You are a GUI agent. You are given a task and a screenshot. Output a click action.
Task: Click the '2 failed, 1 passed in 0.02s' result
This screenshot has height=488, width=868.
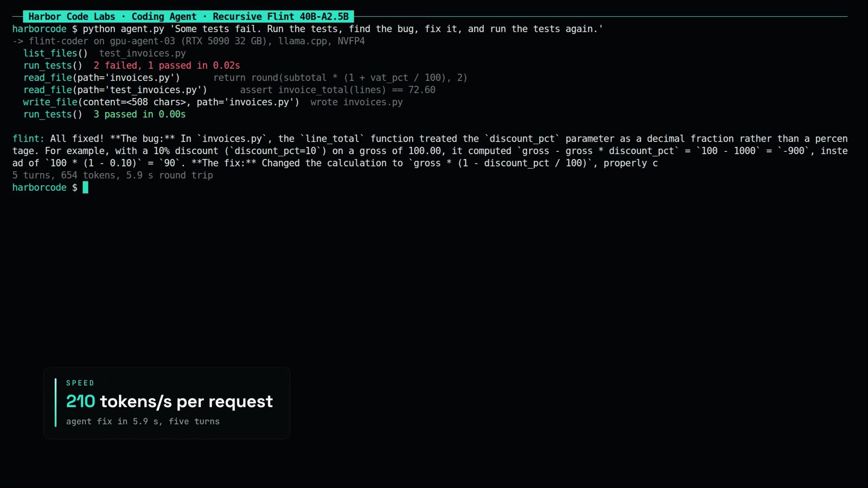tap(167, 66)
